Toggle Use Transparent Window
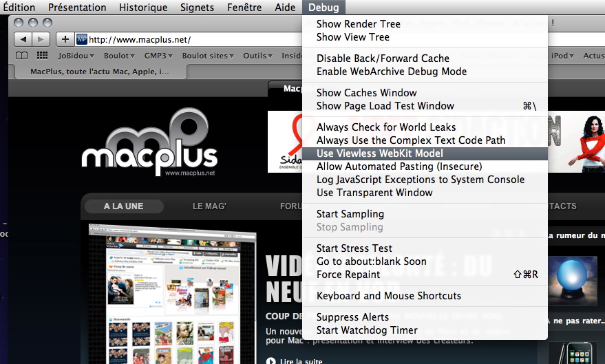The height and width of the screenshot is (364, 605). point(425,193)
